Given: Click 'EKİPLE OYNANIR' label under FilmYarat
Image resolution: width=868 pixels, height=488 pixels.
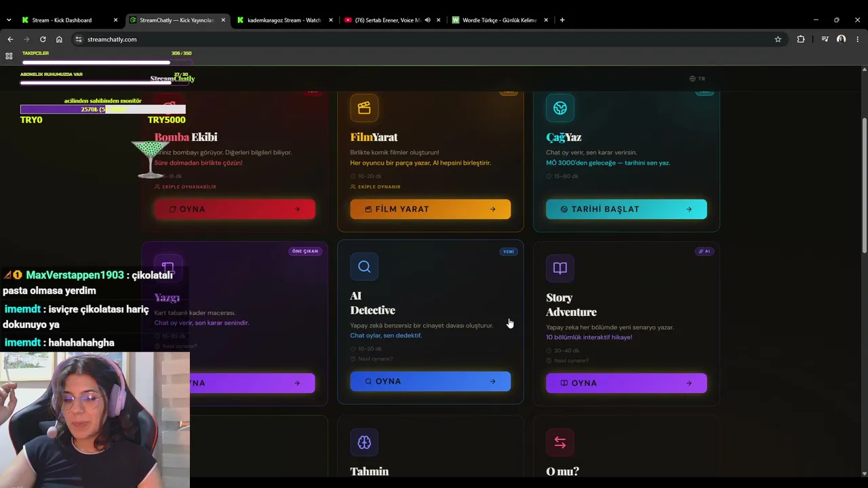Looking at the screenshot, I should click(x=376, y=187).
